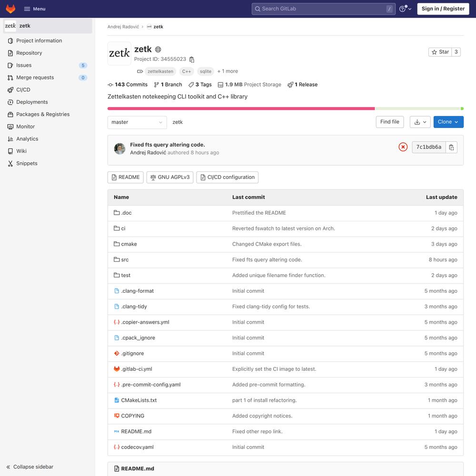Click the README button
The width and height of the screenshot is (476, 476).
point(125,177)
